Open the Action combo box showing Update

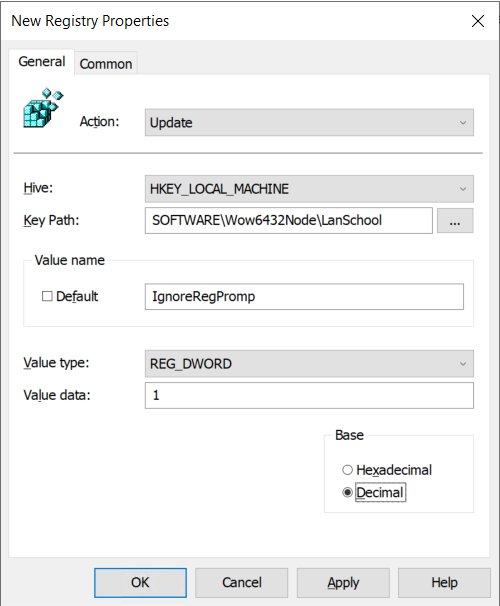pyautogui.click(x=309, y=123)
